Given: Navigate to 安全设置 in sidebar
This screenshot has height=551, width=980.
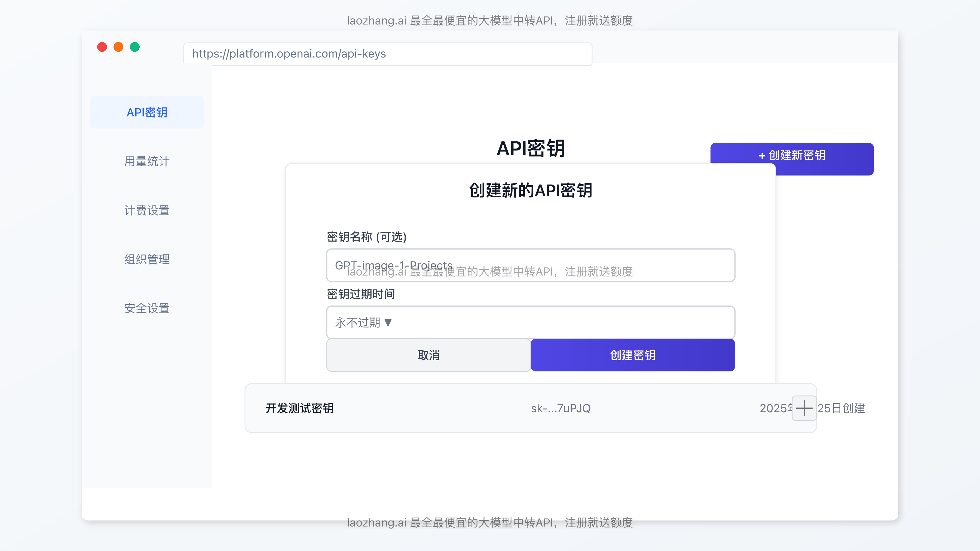Looking at the screenshot, I should point(147,308).
